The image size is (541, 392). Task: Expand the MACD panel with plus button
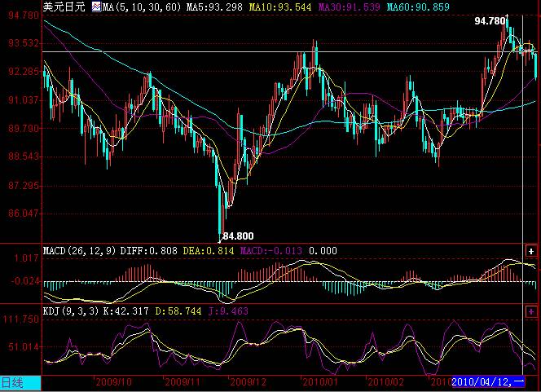[531, 251]
